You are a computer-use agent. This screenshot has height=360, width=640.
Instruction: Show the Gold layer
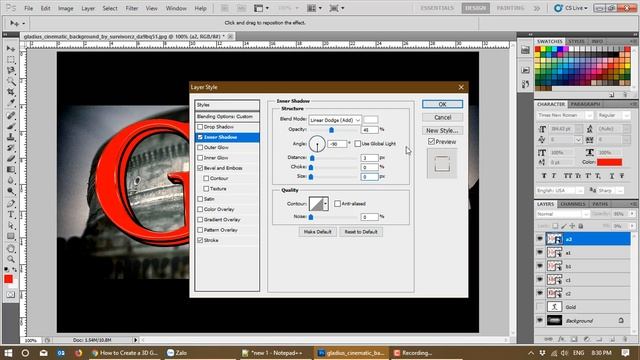coord(540,307)
